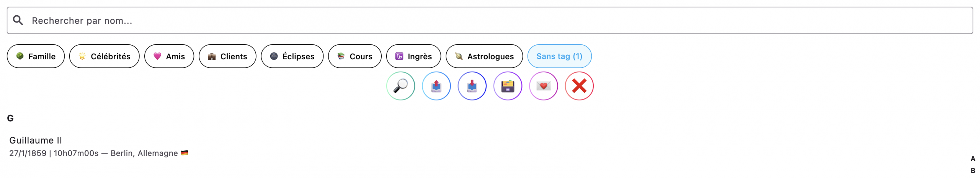Open the card file box icon
The width and height of the screenshot is (980, 178).
click(x=508, y=86)
